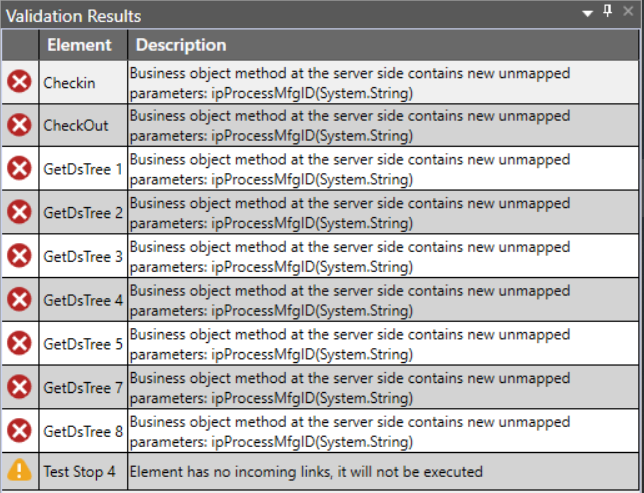644x493 pixels.
Task: Select the GetDsTree 4 element cell
Action: pos(83,300)
